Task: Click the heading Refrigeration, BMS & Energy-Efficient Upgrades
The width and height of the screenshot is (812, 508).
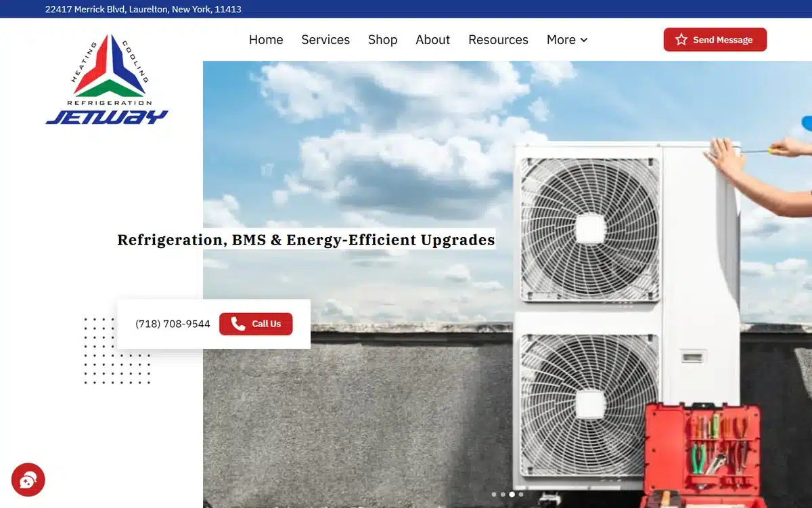Action: (306, 240)
